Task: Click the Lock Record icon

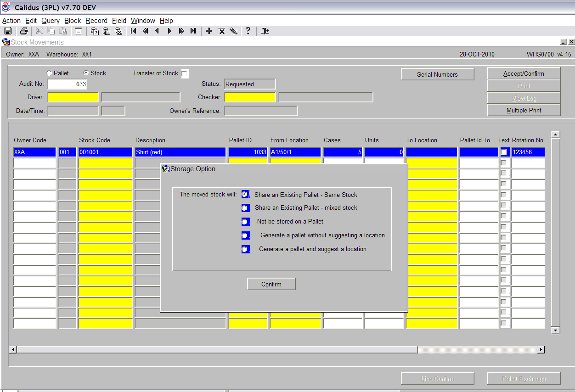Action: [233, 31]
